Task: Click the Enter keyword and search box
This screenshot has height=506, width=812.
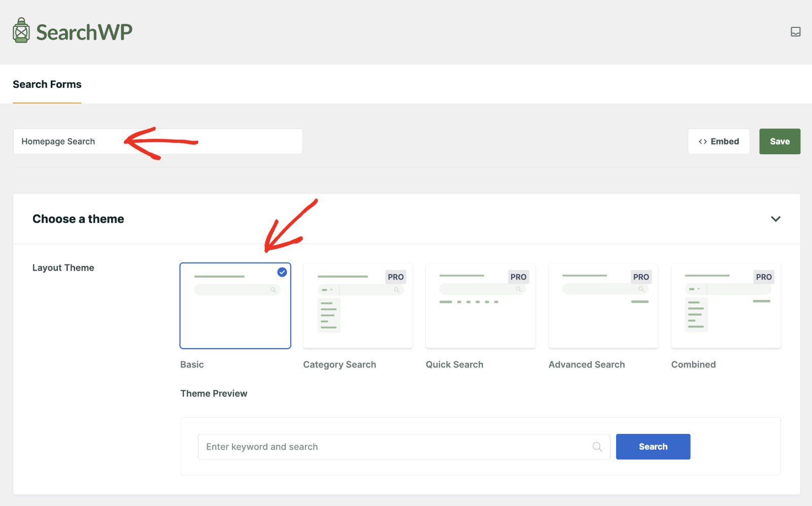Action: click(355, 447)
